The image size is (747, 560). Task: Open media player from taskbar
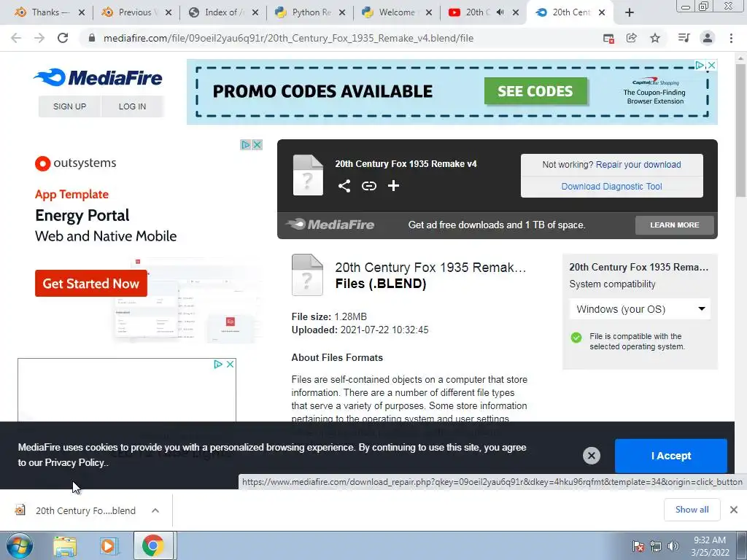[108, 546]
